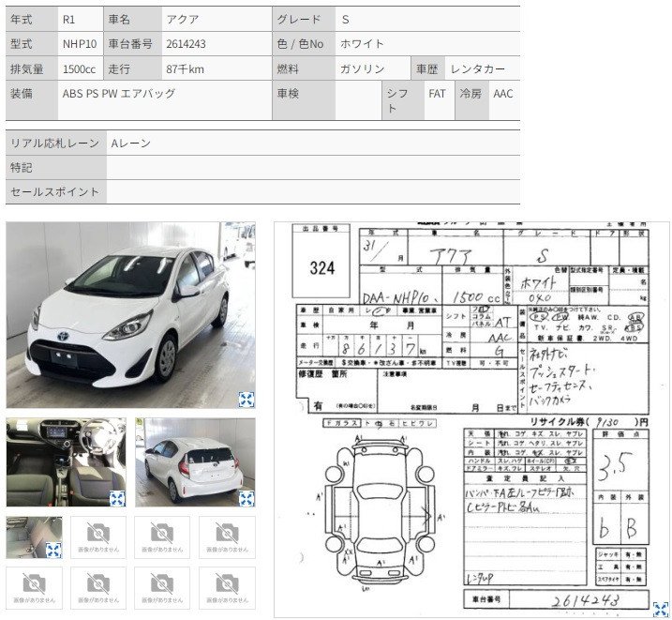
Task: Enlarge the front view car photo
Action: pyautogui.click(x=246, y=400)
